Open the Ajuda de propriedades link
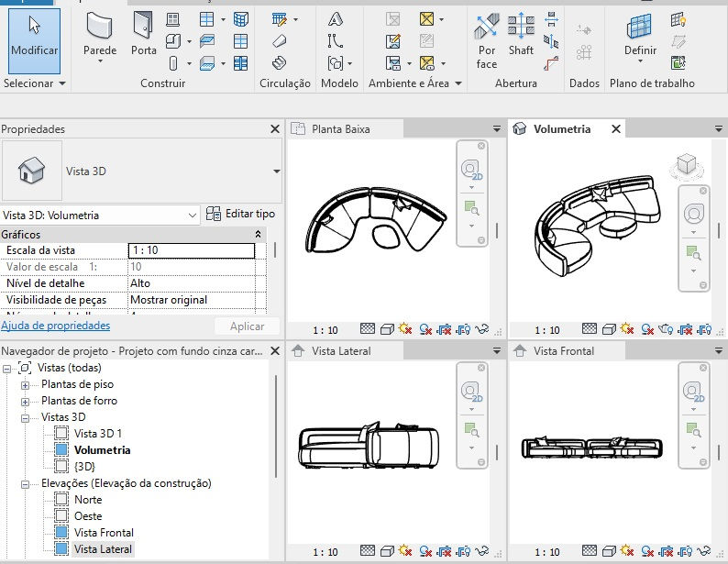Viewport: 728px width, 564px height. (56, 326)
